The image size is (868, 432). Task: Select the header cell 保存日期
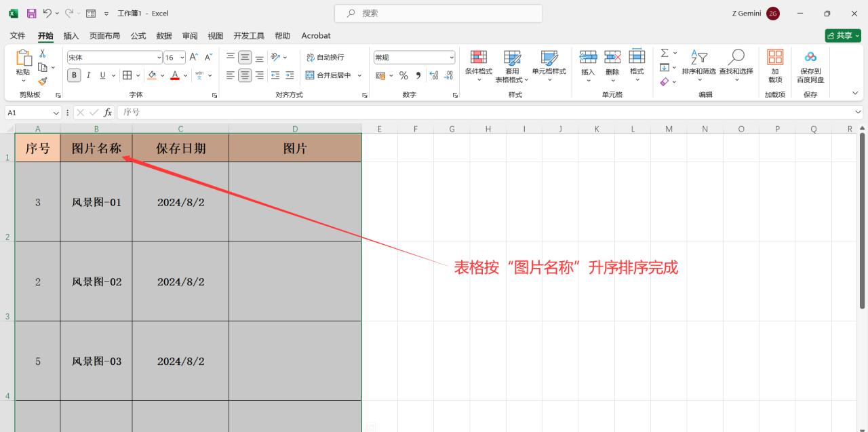pyautogui.click(x=180, y=148)
